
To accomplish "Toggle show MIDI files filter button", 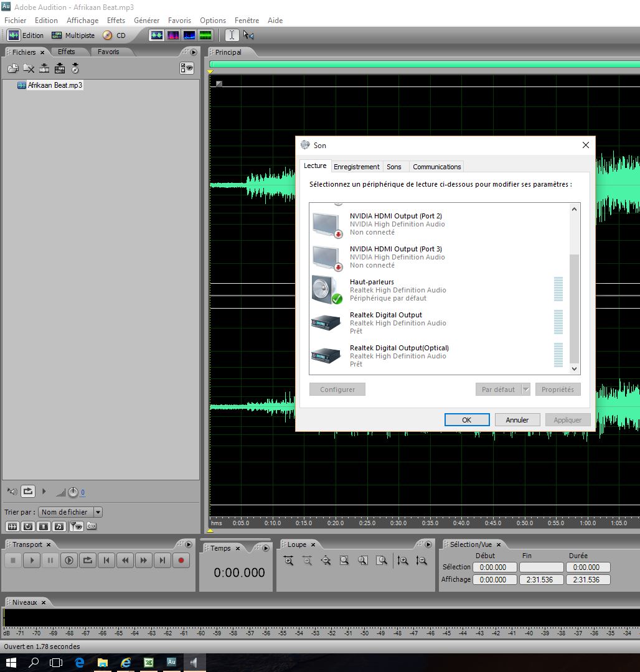I will pyautogui.click(x=59, y=526).
